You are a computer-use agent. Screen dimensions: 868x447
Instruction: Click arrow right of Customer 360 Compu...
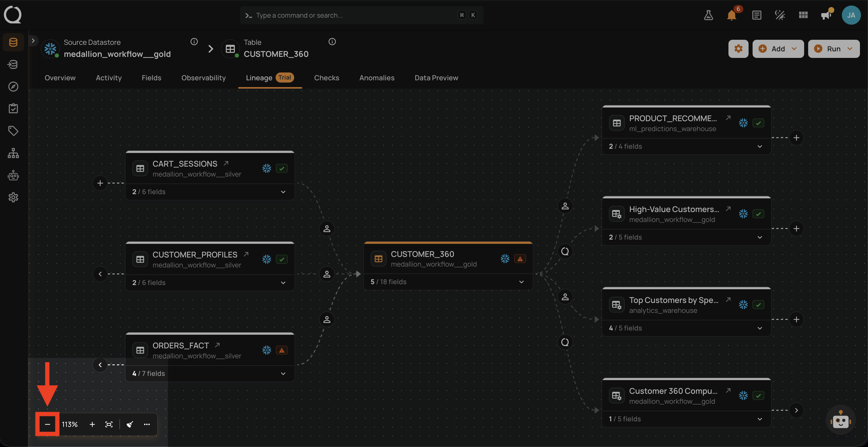point(796,410)
